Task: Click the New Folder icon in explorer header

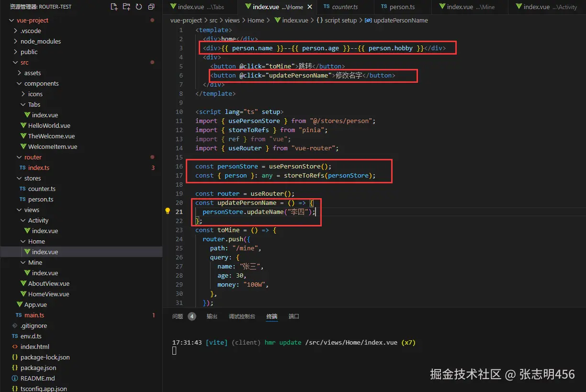Action: (126, 7)
